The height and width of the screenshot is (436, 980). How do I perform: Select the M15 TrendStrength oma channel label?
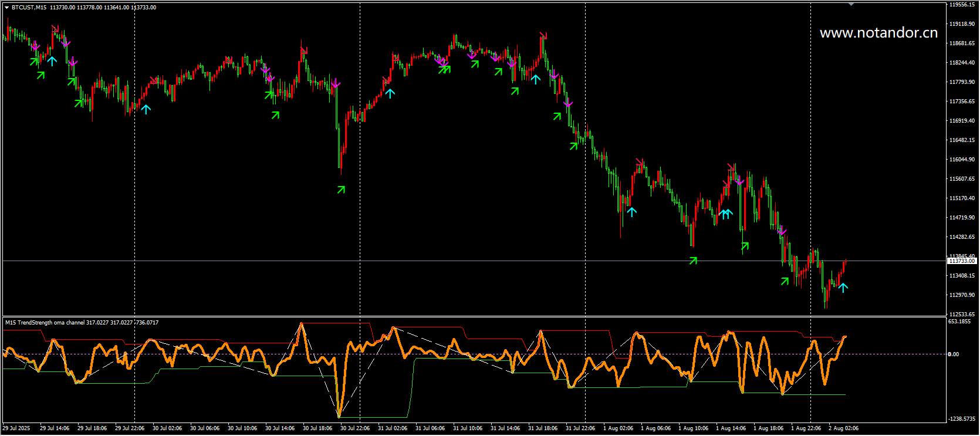pos(45,323)
